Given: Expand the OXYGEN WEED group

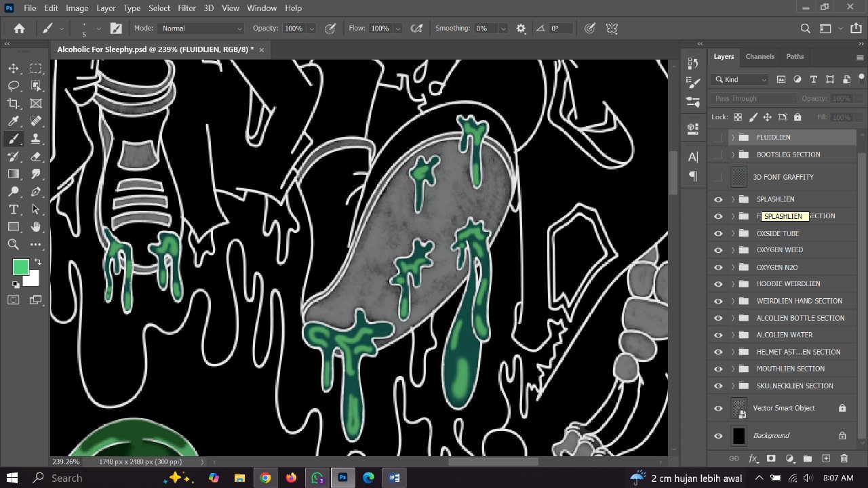Looking at the screenshot, I should click(732, 249).
